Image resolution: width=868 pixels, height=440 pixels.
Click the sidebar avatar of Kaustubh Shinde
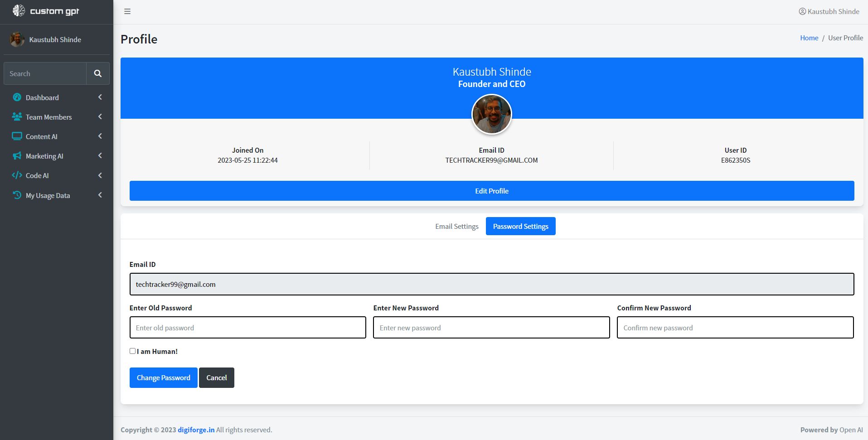point(17,39)
